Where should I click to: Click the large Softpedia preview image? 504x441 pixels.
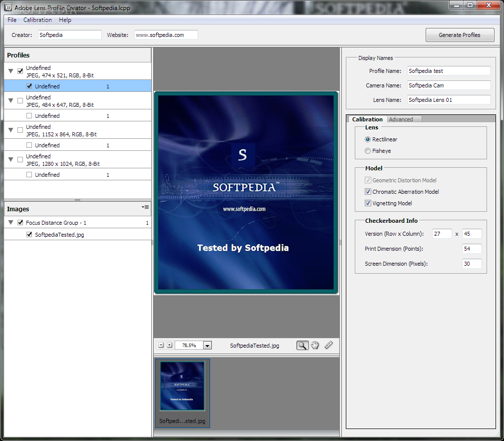point(246,193)
